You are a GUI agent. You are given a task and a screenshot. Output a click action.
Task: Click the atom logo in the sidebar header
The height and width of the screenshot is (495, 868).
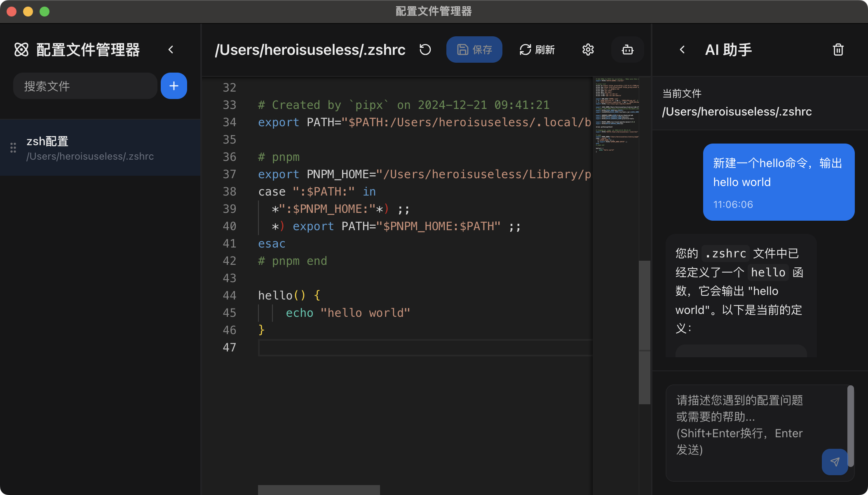click(x=21, y=49)
